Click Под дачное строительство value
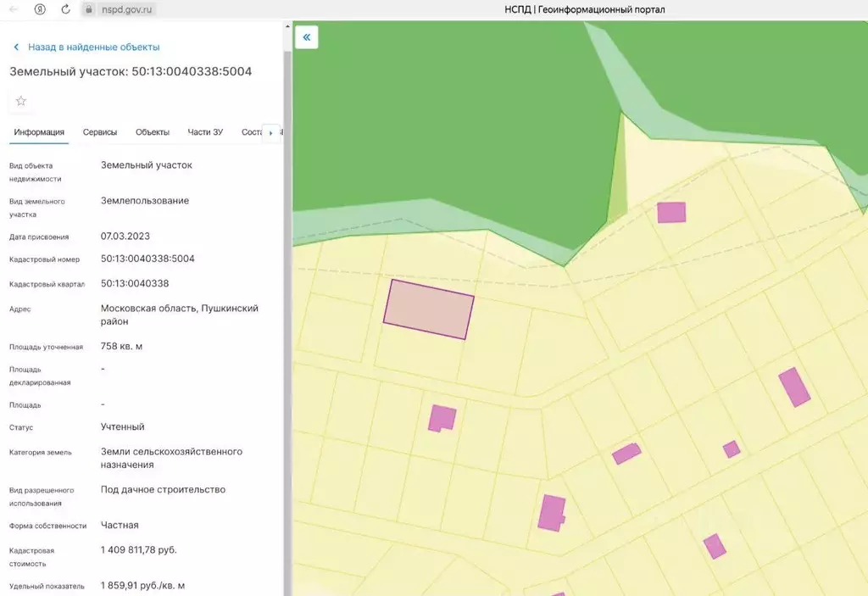The image size is (868, 596). [163, 490]
